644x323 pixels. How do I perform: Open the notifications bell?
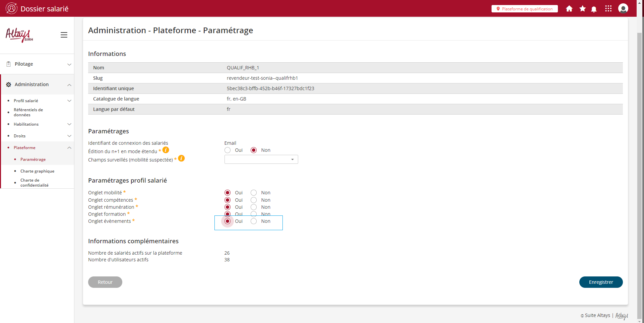click(594, 9)
